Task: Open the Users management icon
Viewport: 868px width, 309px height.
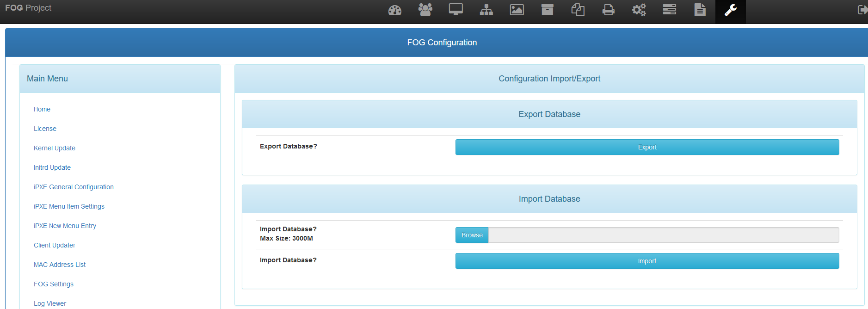Action: (x=425, y=10)
